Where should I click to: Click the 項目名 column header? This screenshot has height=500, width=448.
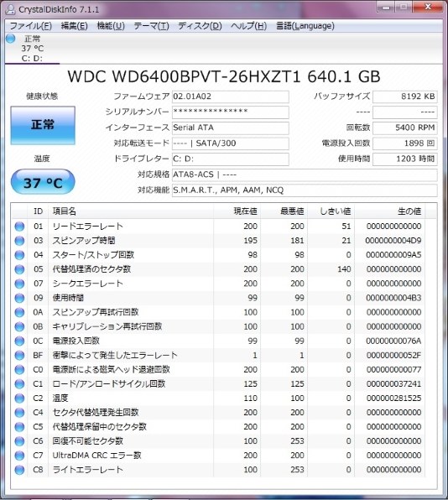131,211
